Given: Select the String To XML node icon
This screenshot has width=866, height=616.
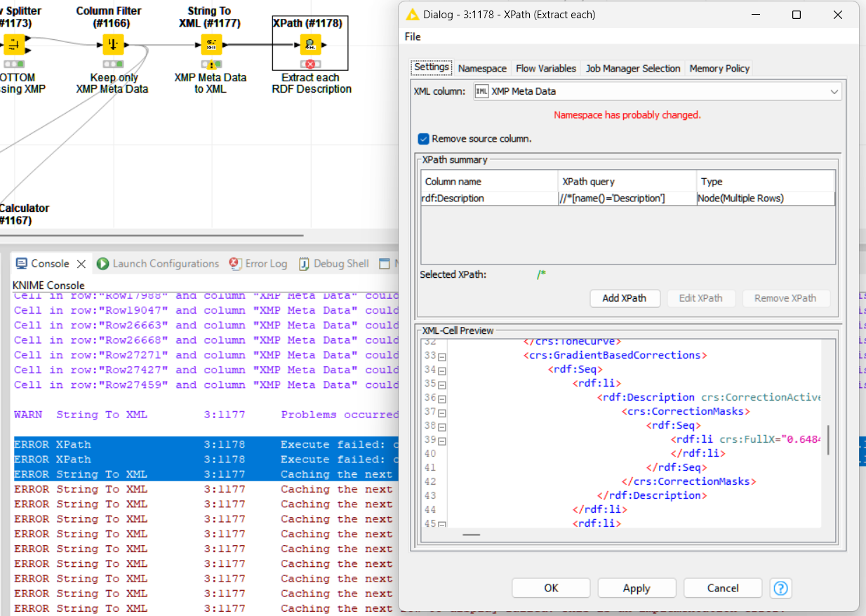Looking at the screenshot, I should point(211,46).
